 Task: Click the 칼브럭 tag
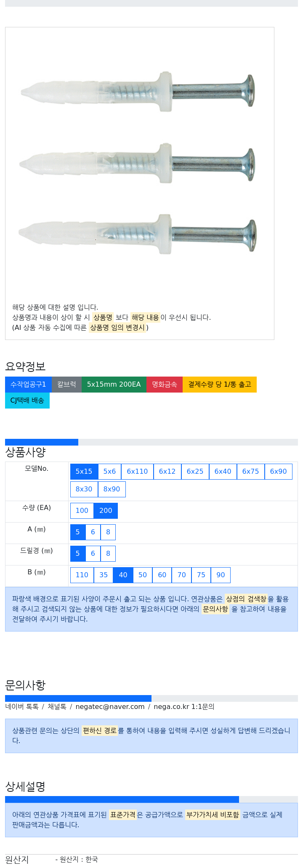point(66,385)
